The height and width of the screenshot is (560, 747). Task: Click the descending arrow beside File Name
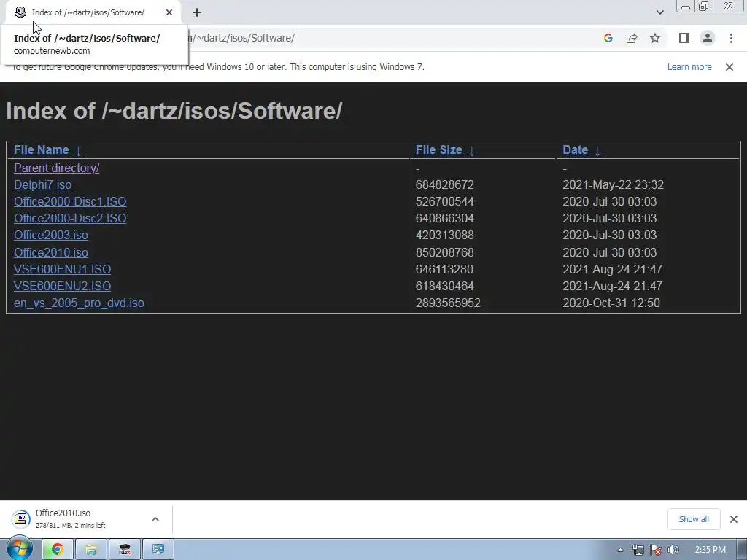[79, 151]
